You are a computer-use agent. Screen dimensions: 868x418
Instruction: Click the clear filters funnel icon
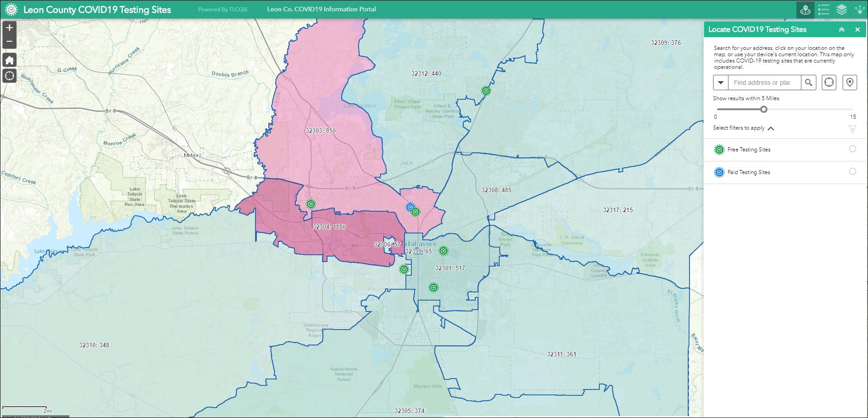tap(852, 129)
